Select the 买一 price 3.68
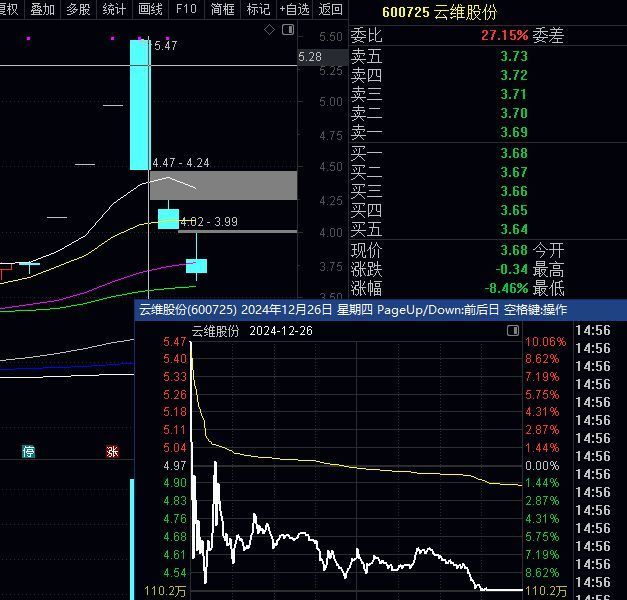The height and width of the screenshot is (600, 627). coord(514,153)
